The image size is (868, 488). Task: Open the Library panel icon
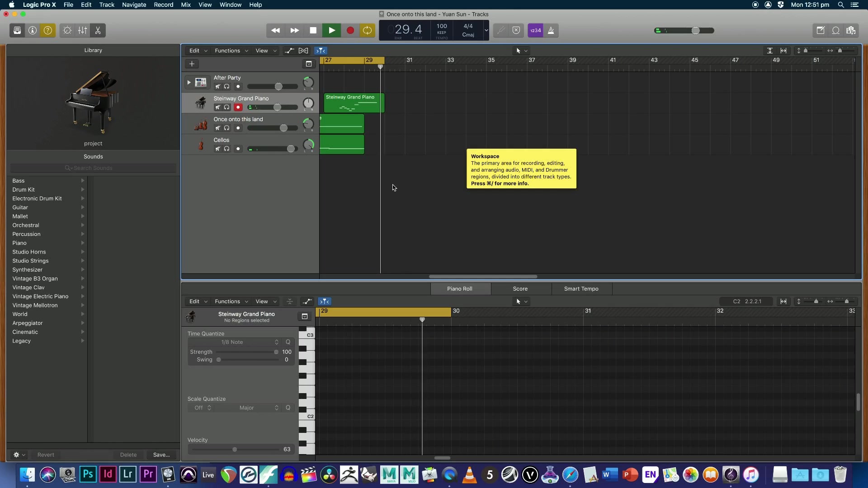[17, 30]
